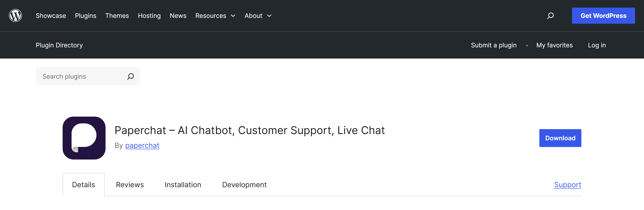Open the Support link
The width and height of the screenshot is (644, 210).
click(x=568, y=185)
